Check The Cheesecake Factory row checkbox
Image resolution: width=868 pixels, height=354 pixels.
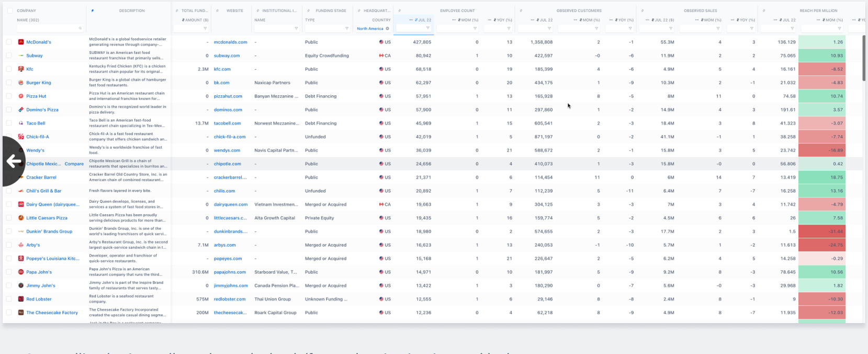click(9, 313)
